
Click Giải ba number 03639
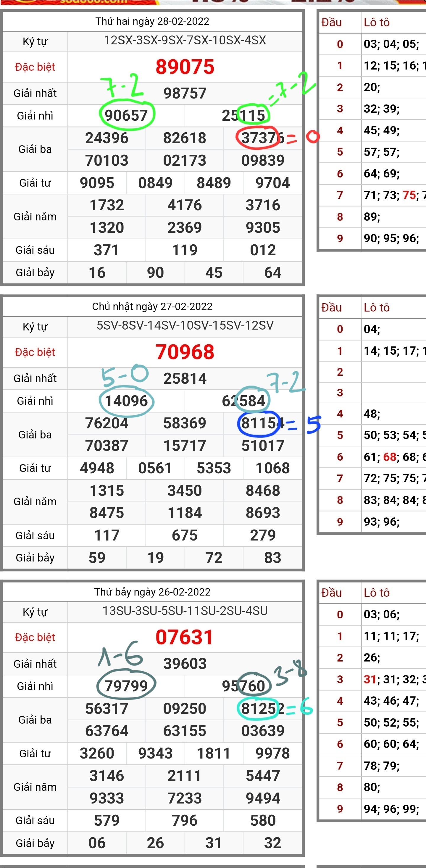[x=263, y=731]
